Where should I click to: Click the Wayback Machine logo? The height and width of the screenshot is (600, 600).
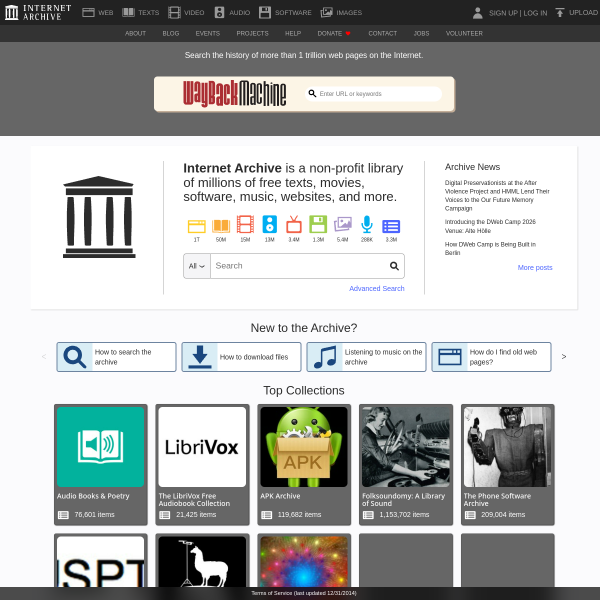pos(234,94)
